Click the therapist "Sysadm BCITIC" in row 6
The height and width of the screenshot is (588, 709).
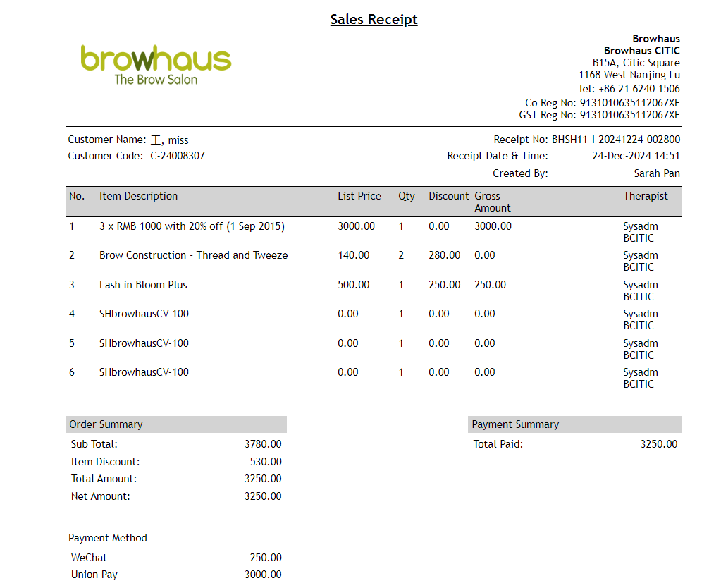pyautogui.click(x=640, y=378)
